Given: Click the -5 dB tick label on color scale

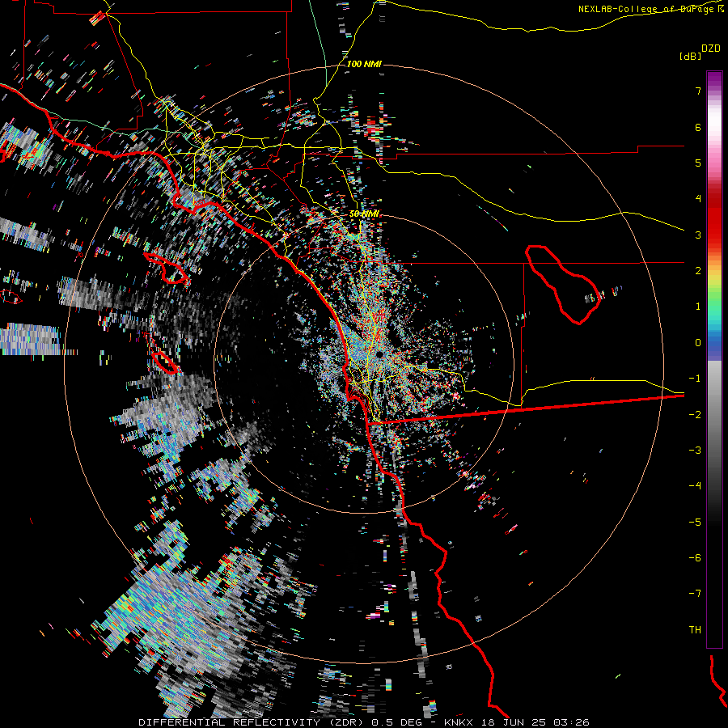Looking at the screenshot, I should (695, 523).
